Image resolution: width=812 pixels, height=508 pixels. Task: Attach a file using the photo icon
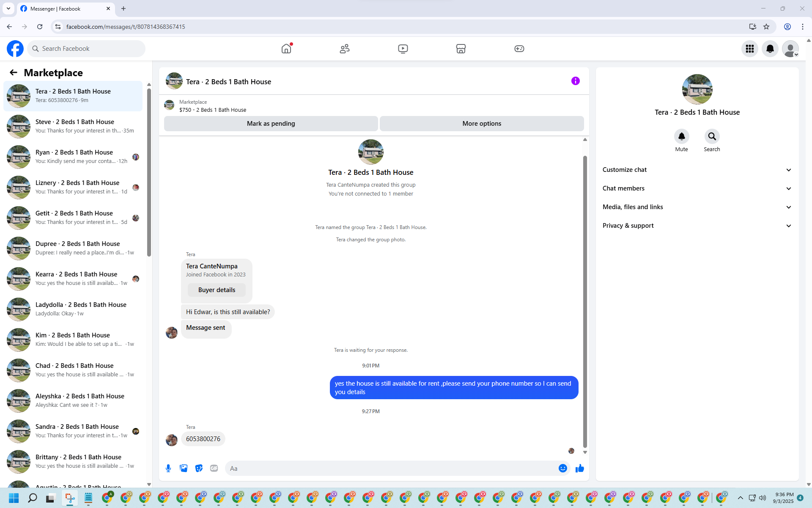click(x=184, y=468)
